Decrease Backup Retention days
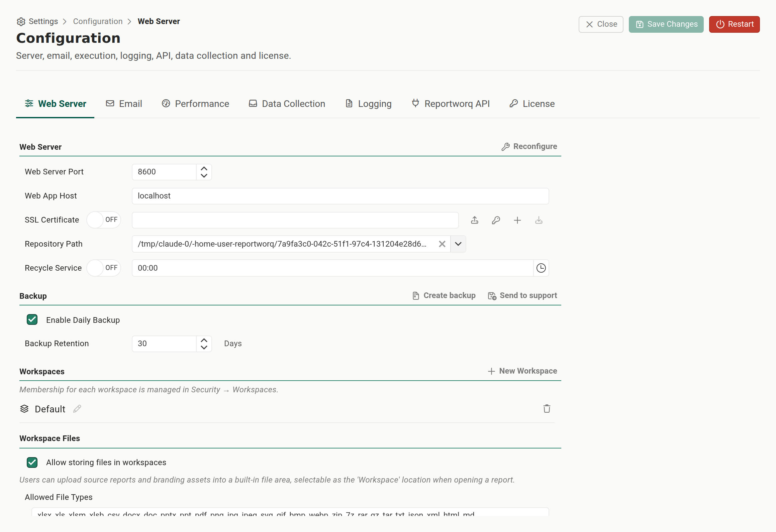The image size is (776, 532). tap(204, 347)
